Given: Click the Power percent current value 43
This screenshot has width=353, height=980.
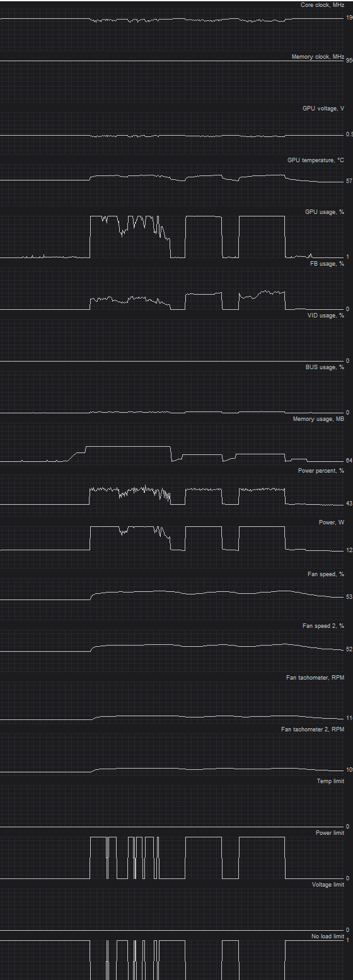Looking at the screenshot, I should pyautogui.click(x=349, y=504).
